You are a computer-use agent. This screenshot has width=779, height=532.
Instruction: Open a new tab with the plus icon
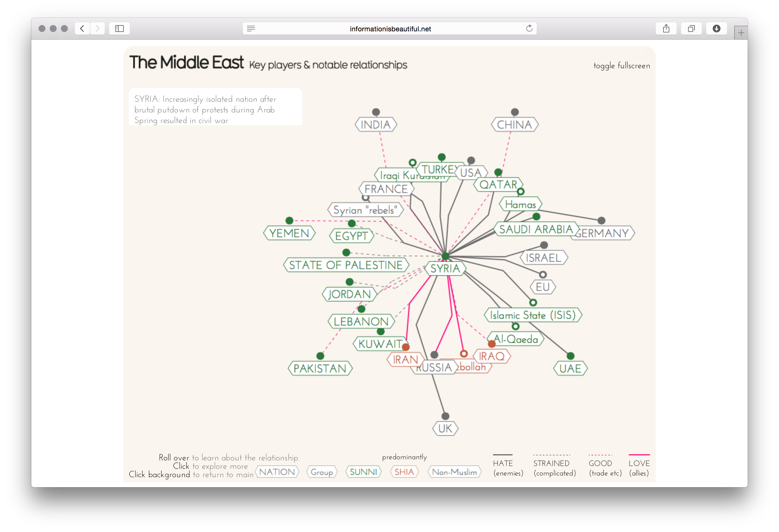(x=741, y=32)
